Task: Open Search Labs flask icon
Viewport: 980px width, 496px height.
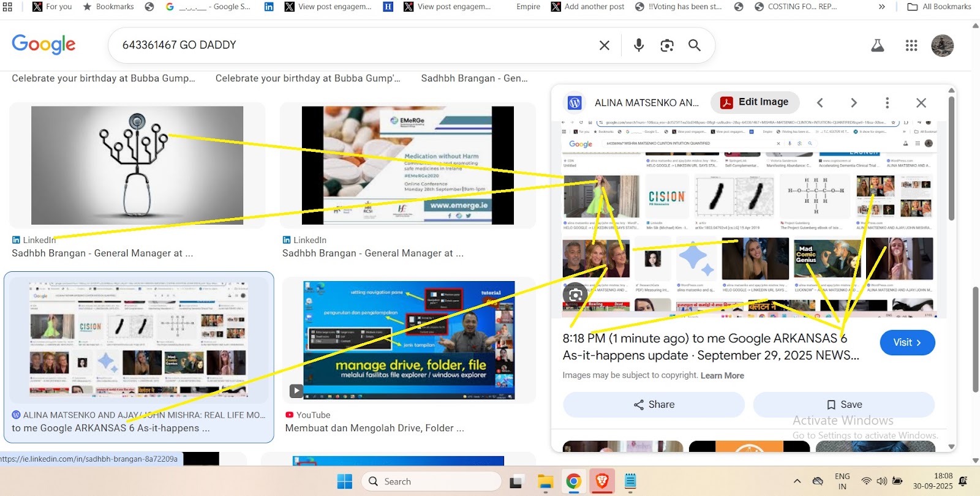Action: [x=877, y=45]
